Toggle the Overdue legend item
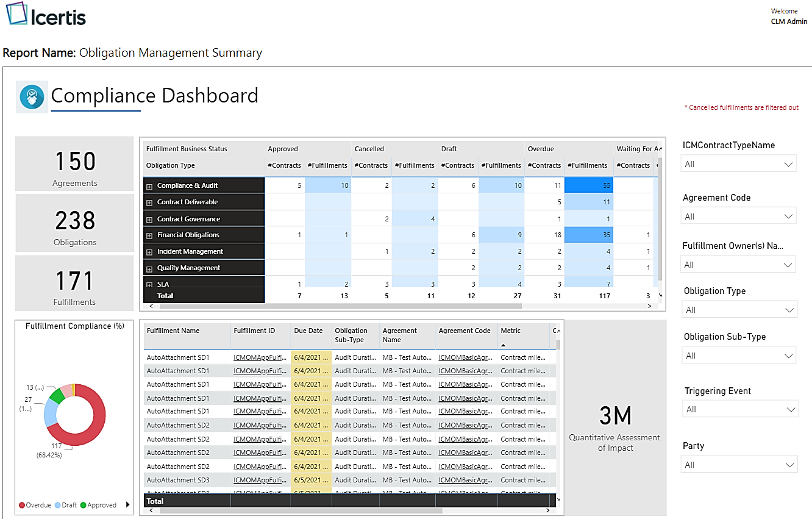Viewport: 812px width, 519px height. click(x=34, y=505)
